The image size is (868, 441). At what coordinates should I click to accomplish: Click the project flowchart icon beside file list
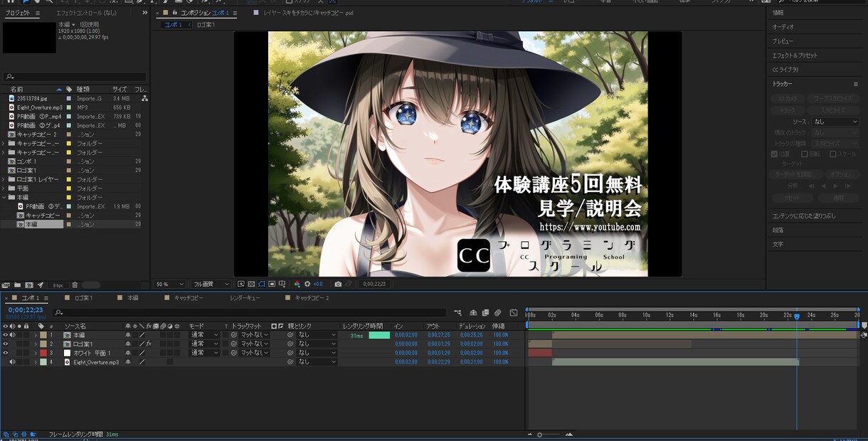pos(144,99)
